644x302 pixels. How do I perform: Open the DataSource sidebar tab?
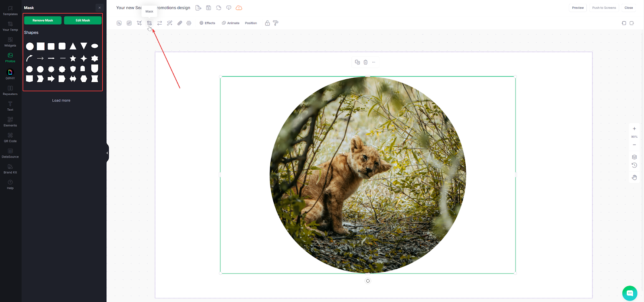(10, 153)
